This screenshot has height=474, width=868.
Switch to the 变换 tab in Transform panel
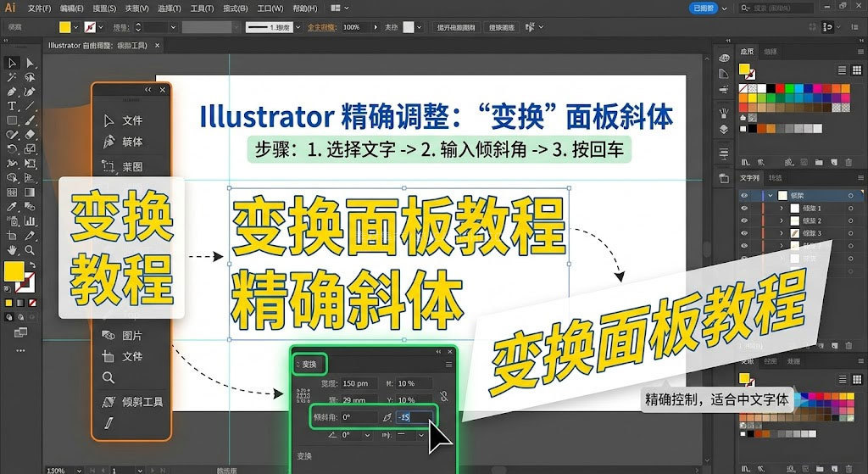point(309,365)
